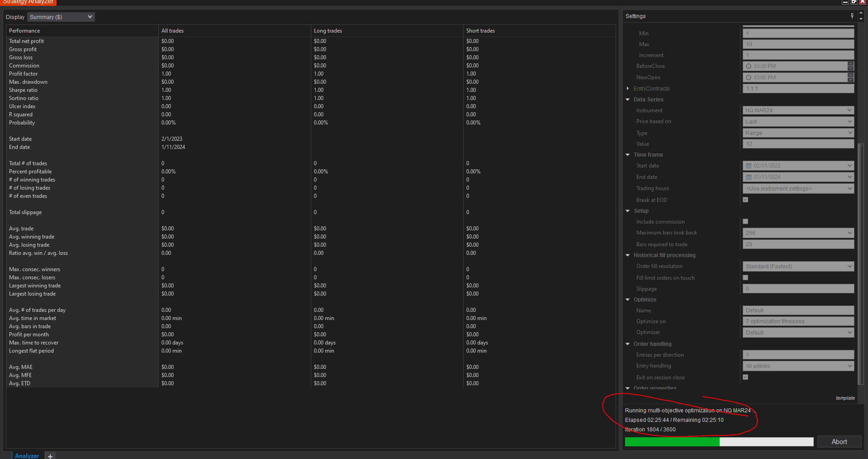The height and width of the screenshot is (459, 868).
Task: Click the clock icon in the BeforeClose field
Action: [x=749, y=66]
